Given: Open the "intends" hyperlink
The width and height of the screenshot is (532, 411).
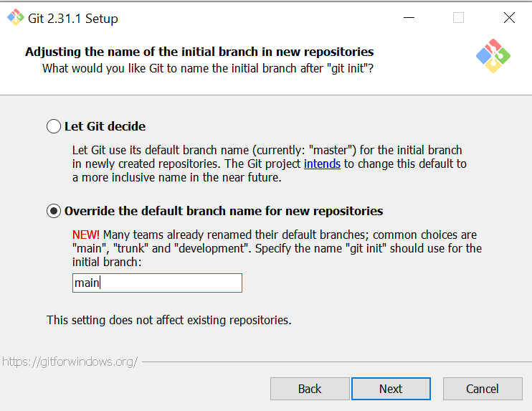Looking at the screenshot, I should (x=323, y=164).
